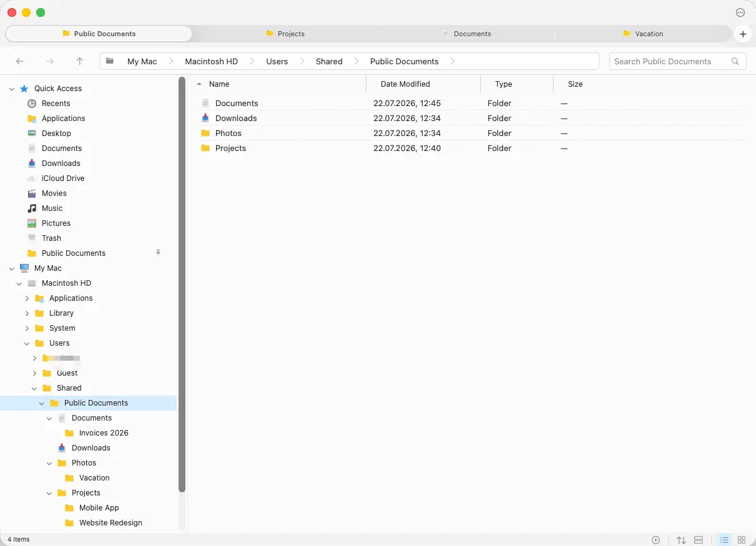The height and width of the screenshot is (546, 756).
Task: Click the add circle-plus icon in status bar
Action: pos(655,540)
